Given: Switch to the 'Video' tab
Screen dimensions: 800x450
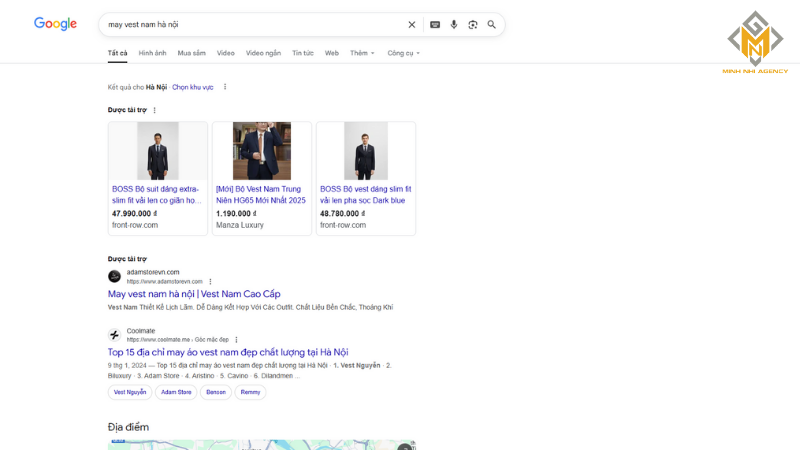Looking at the screenshot, I should pos(226,53).
